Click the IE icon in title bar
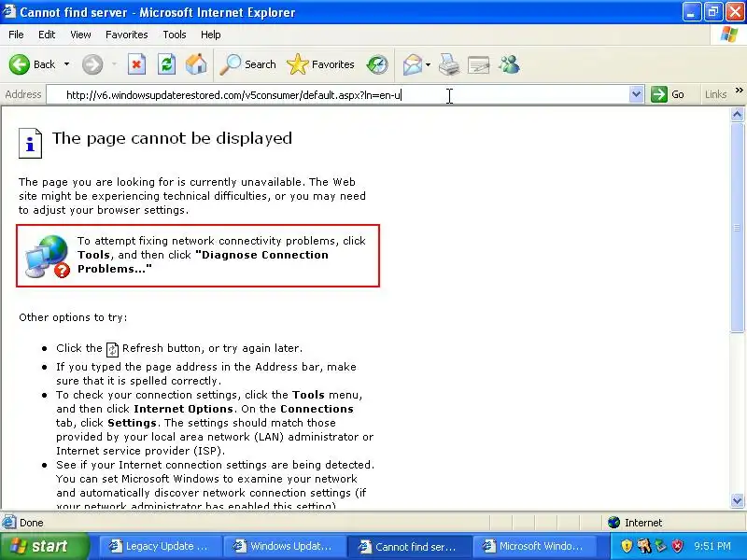747x560 pixels. 9,11
